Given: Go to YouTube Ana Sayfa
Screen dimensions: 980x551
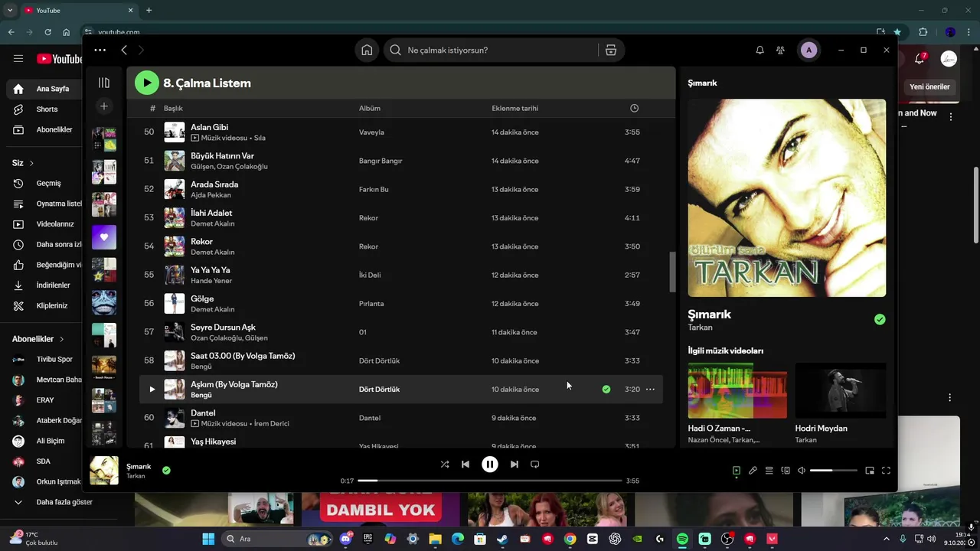Looking at the screenshot, I should point(42,89).
